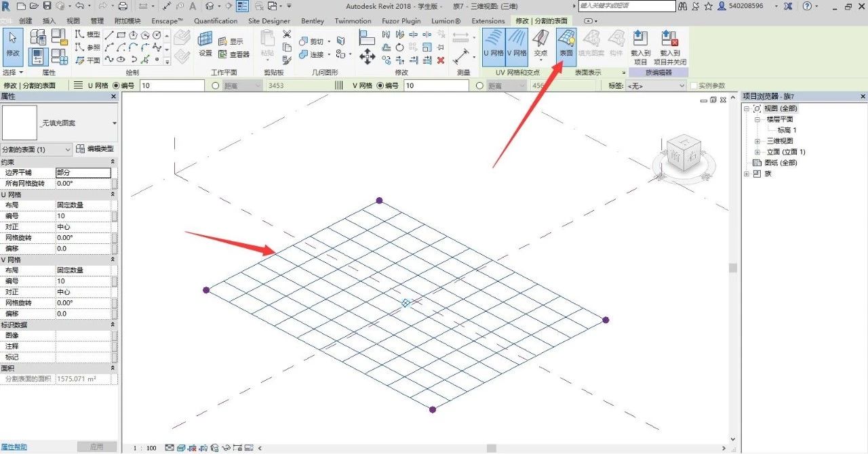
Task: Click the 剪切 cut geometry tool
Action: click(313, 41)
